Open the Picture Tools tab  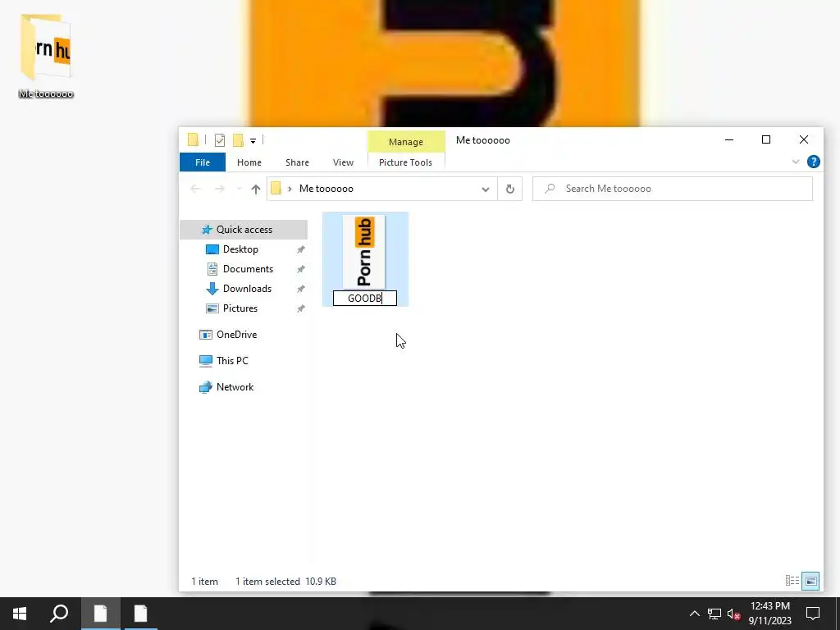point(405,162)
